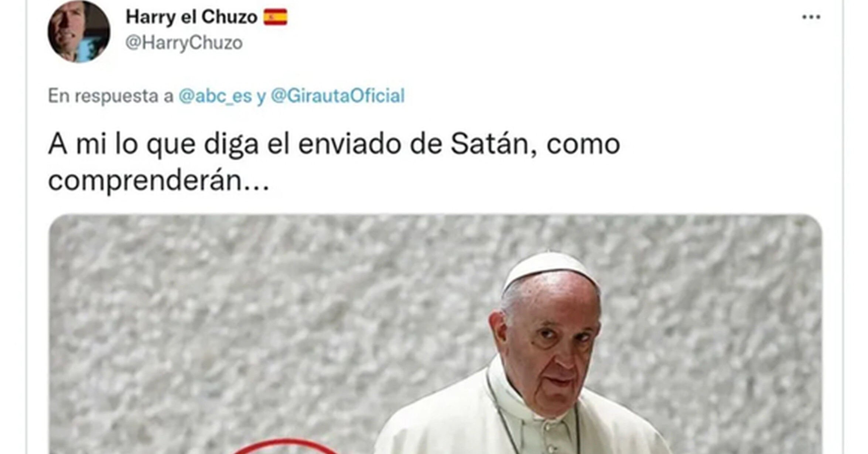
Task: Open the three-dot more options menu
Action: tap(811, 17)
